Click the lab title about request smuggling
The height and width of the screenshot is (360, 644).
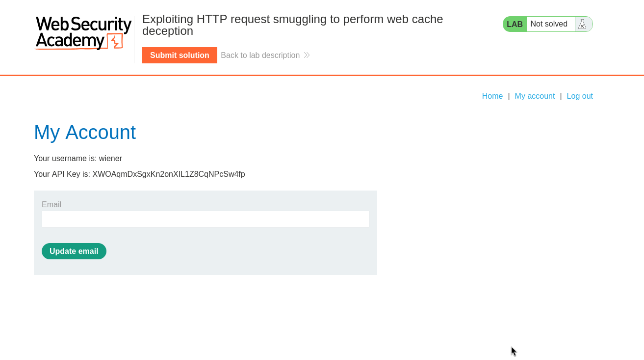[x=293, y=25]
